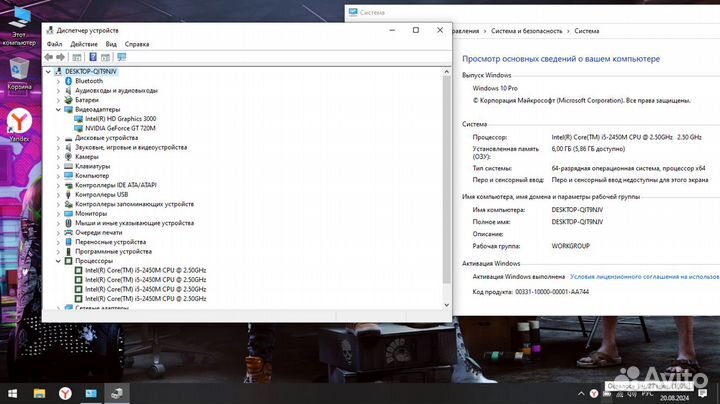Click the volume icon in the system tray
720x404 pixels.
632,394
